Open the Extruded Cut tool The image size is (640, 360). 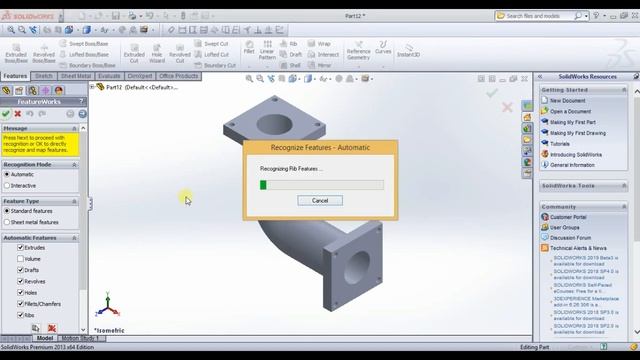(134, 53)
